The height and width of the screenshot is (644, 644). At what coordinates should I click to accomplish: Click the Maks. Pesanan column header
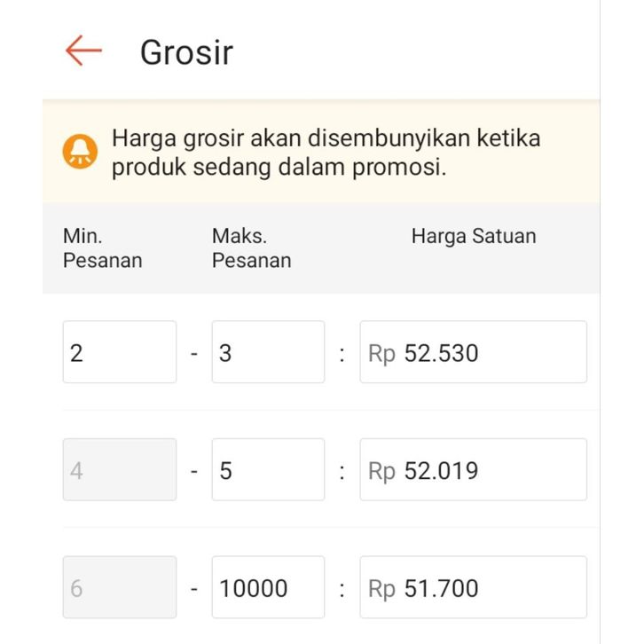click(x=251, y=248)
